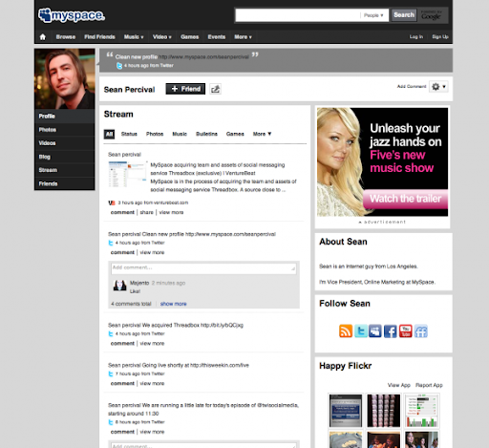Select the Photos stream tab
489x448 pixels.
(x=155, y=134)
